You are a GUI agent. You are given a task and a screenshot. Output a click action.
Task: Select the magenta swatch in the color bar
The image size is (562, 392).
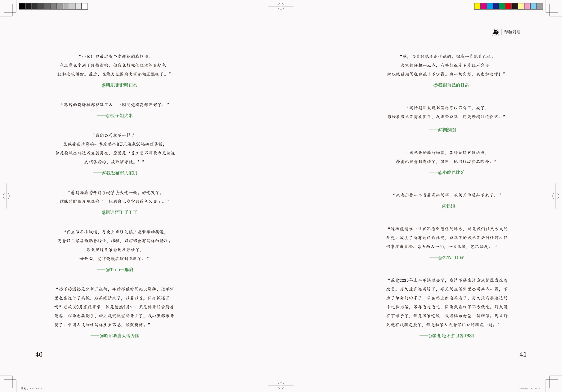click(484, 6)
